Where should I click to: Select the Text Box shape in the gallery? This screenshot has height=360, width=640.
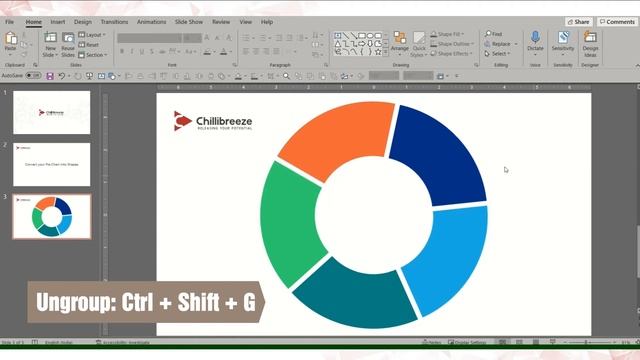coord(338,36)
